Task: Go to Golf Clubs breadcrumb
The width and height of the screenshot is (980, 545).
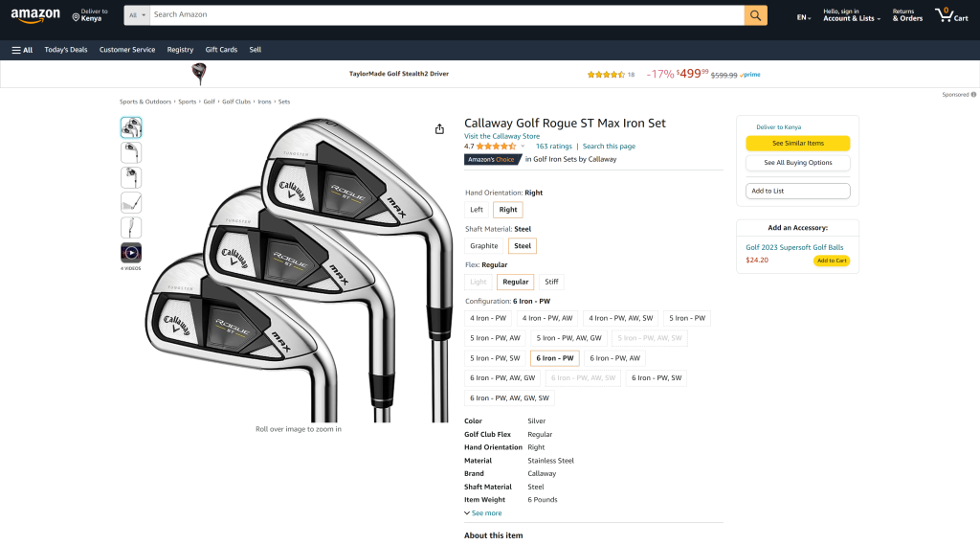Action: [x=236, y=102]
